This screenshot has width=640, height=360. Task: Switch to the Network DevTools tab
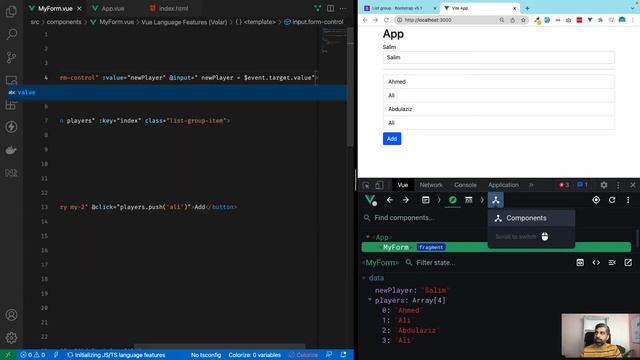pyautogui.click(x=431, y=185)
